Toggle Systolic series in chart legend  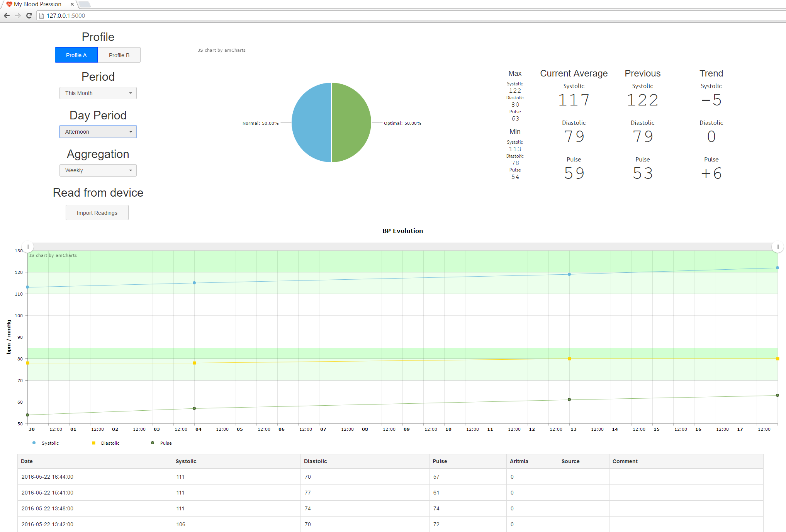43,443
